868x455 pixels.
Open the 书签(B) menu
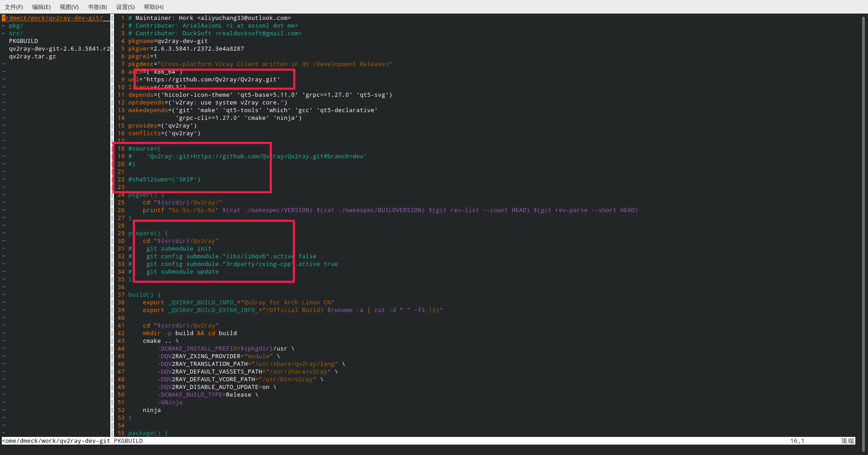(97, 7)
